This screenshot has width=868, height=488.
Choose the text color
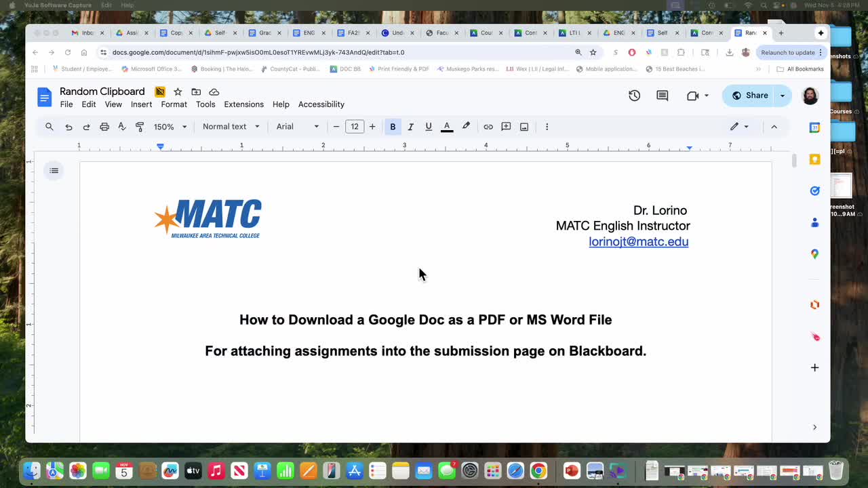click(447, 127)
